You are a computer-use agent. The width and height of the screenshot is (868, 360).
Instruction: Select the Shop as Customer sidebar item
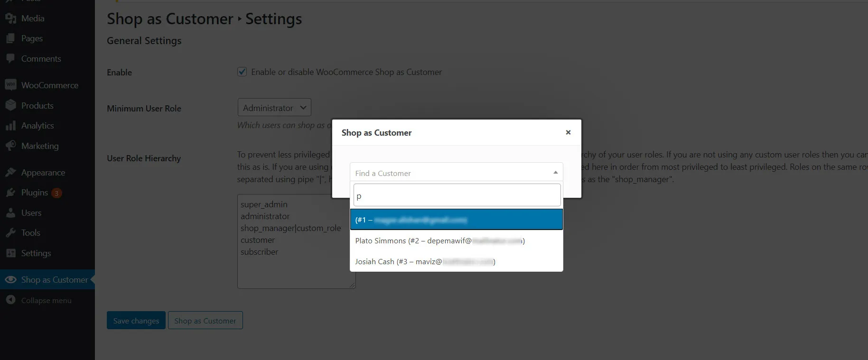point(47,279)
